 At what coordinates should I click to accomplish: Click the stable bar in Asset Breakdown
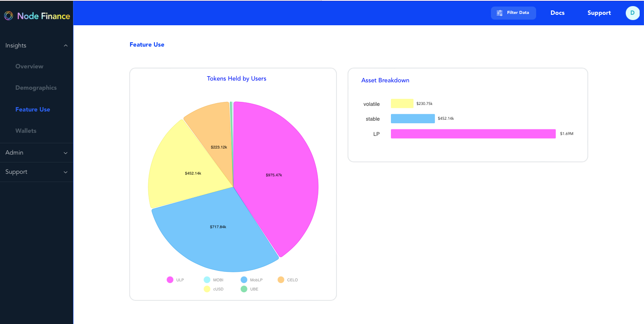pos(413,118)
